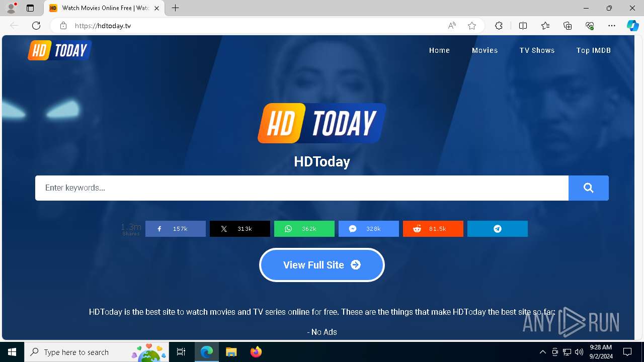Show hidden system tray icons

542,352
